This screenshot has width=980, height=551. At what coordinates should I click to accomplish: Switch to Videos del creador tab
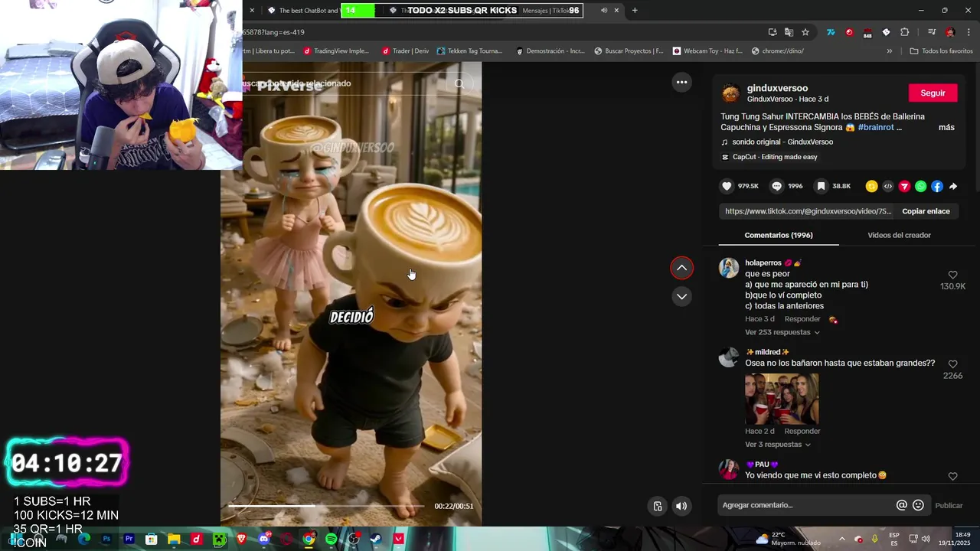[x=899, y=235]
